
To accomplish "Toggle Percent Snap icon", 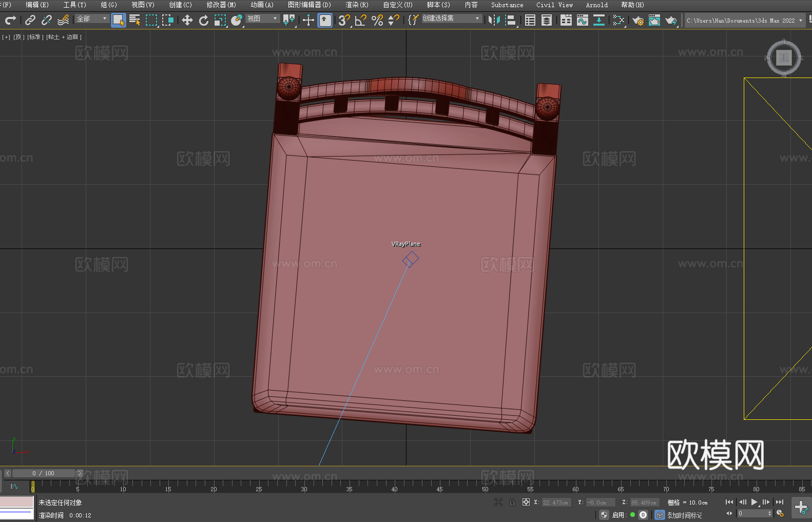I will click(x=377, y=20).
